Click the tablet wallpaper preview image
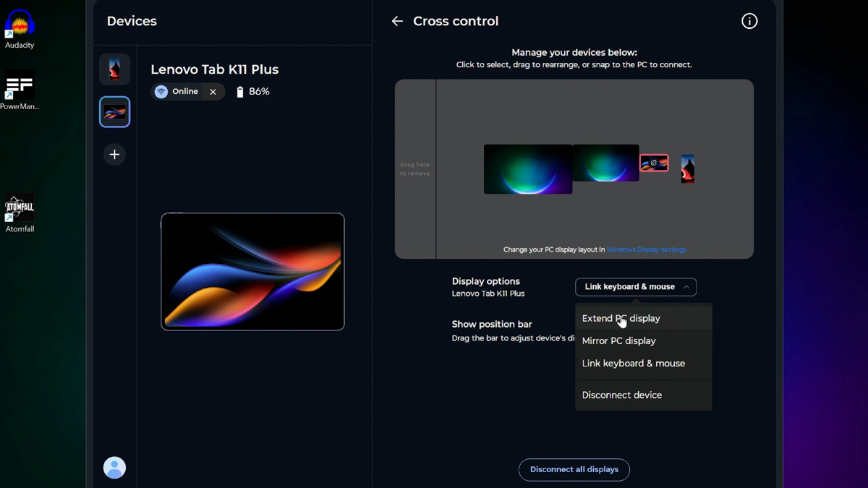Screen dimensions: 868x488 tap(252, 272)
